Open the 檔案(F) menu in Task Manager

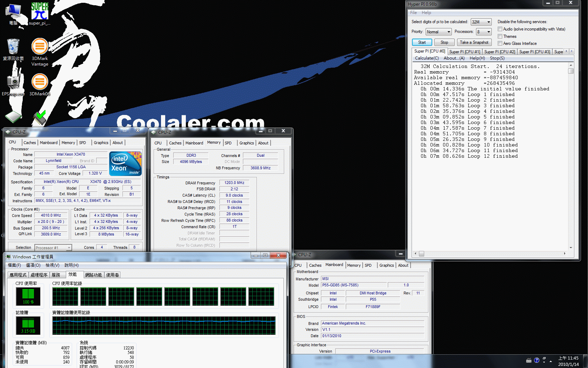coord(14,265)
